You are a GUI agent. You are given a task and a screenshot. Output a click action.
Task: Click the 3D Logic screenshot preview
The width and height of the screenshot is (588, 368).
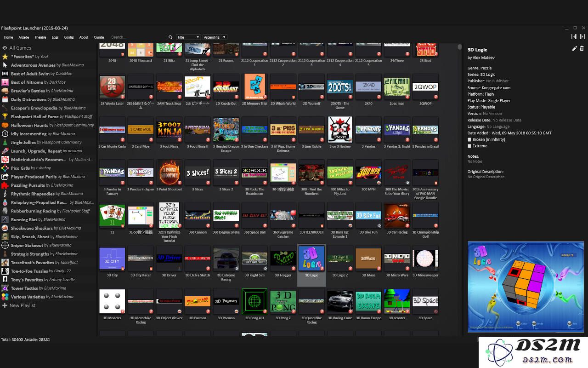click(x=526, y=287)
